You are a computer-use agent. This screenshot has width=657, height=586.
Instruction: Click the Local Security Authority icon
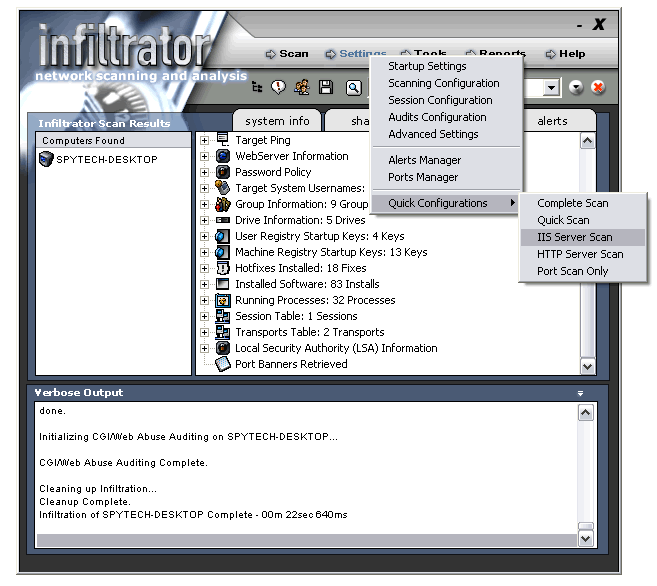223,348
